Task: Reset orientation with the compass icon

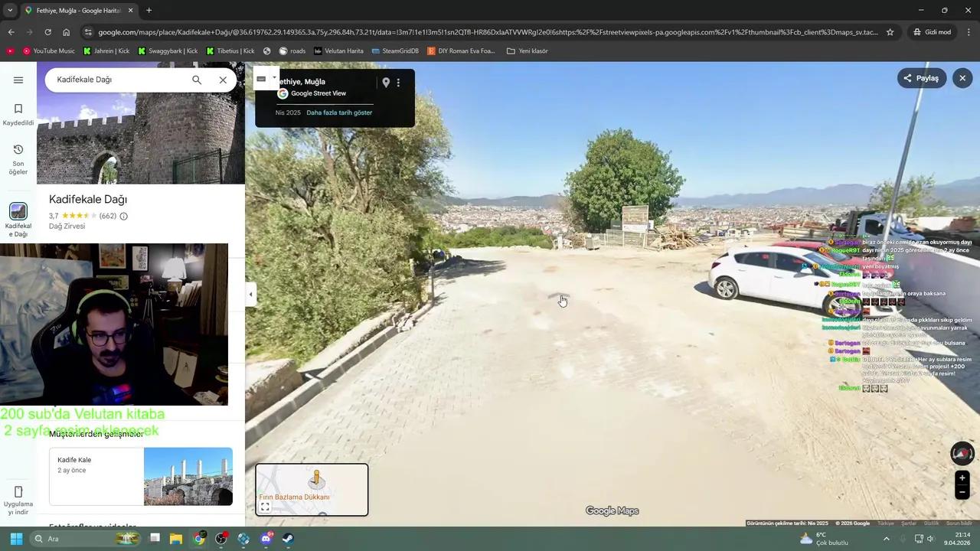Action: click(962, 453)
